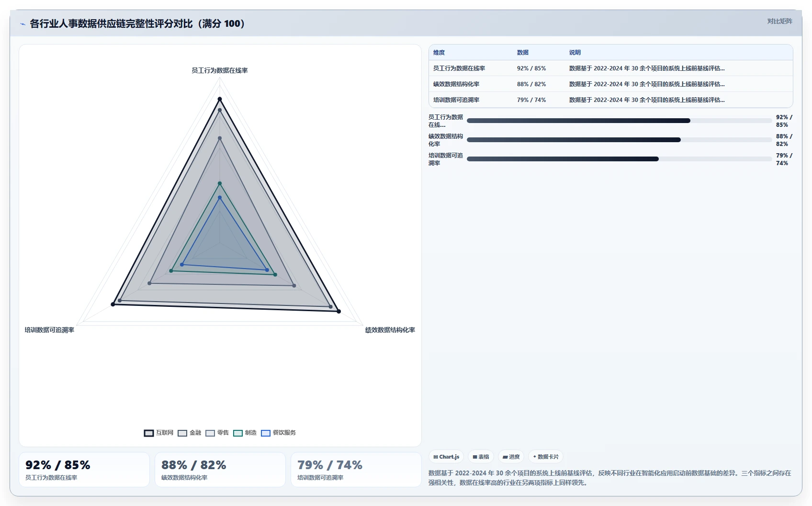Click table cell 79% / 74%
This screenshot has width=812, height=506.
tap(531, 100)
